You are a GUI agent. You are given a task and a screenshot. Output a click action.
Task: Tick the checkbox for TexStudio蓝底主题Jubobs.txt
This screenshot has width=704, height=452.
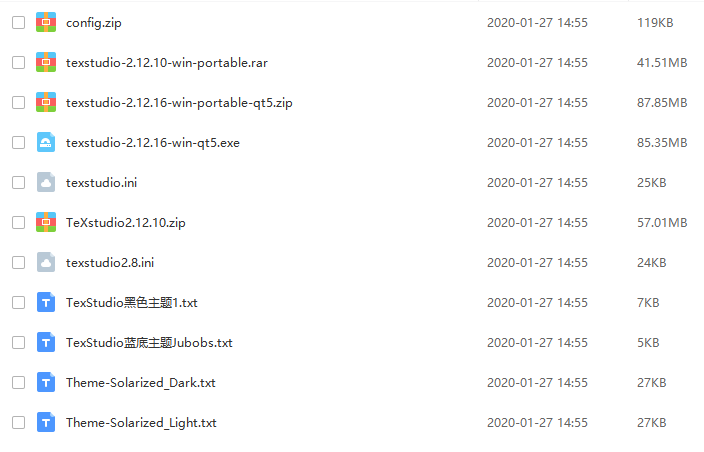(x=18, y=342)
